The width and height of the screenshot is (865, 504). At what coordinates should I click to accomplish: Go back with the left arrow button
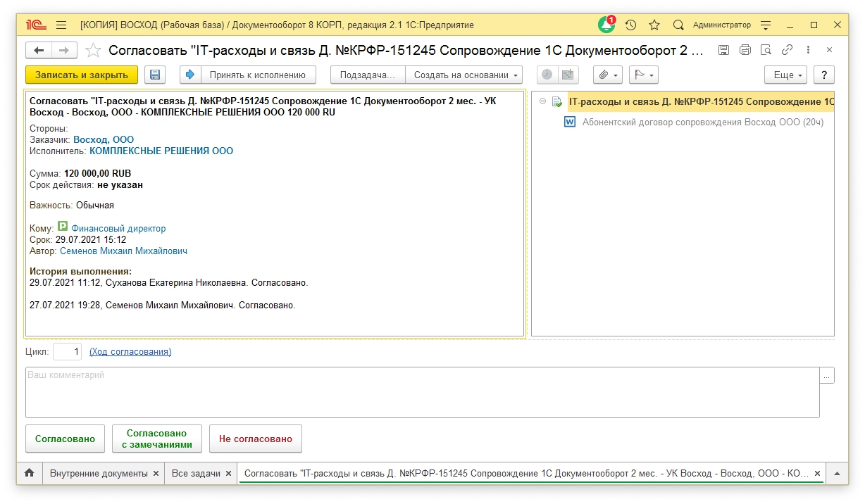point(39,51)
